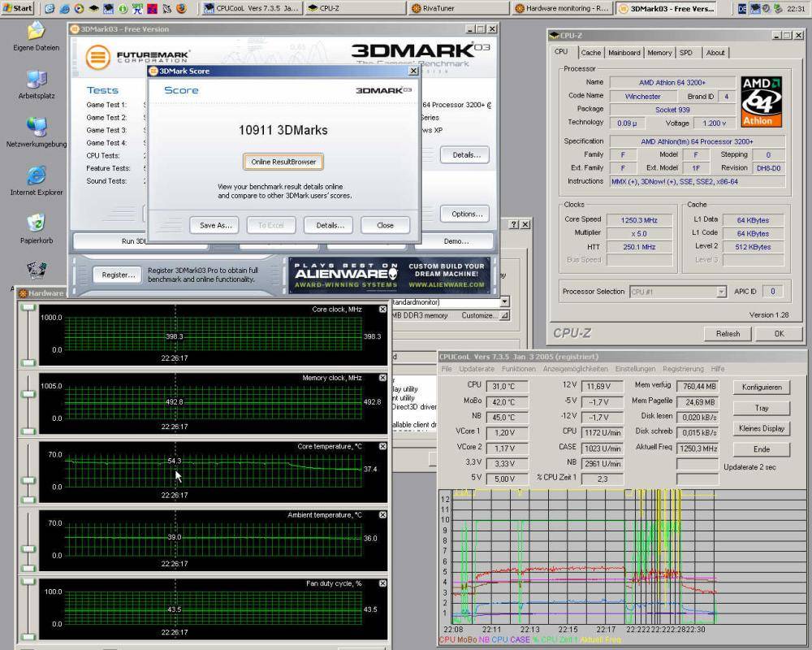The width and height of the screenshot is (812, 650).
Task: Click the CPUCool icon in system tray
Action: tap(755, 9)
